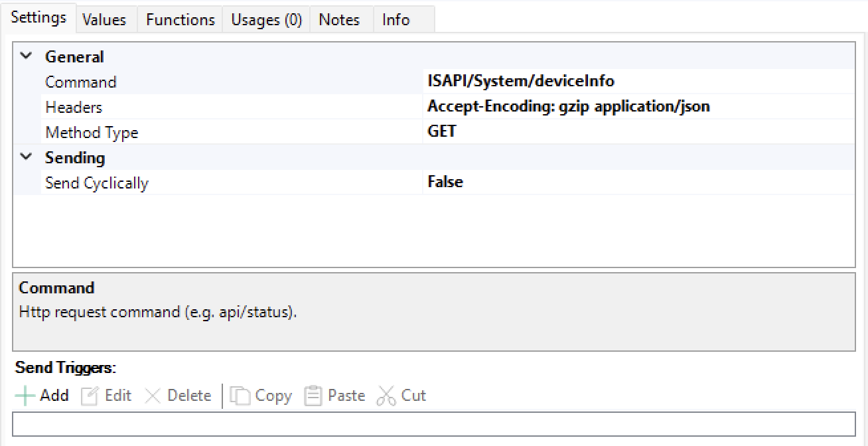Edit the Command value ISAPI/System/deviceInfo
Screen dimensions: 868x446
pos(521,82)
